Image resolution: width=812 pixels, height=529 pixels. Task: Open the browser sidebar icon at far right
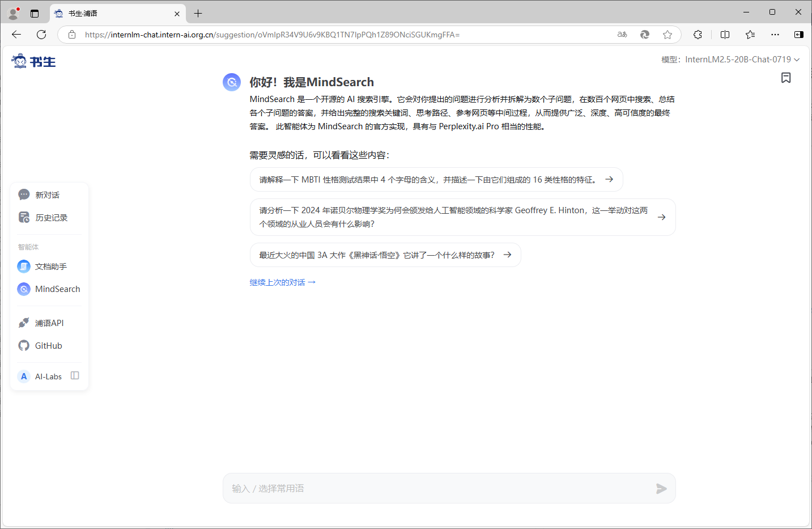799,35
